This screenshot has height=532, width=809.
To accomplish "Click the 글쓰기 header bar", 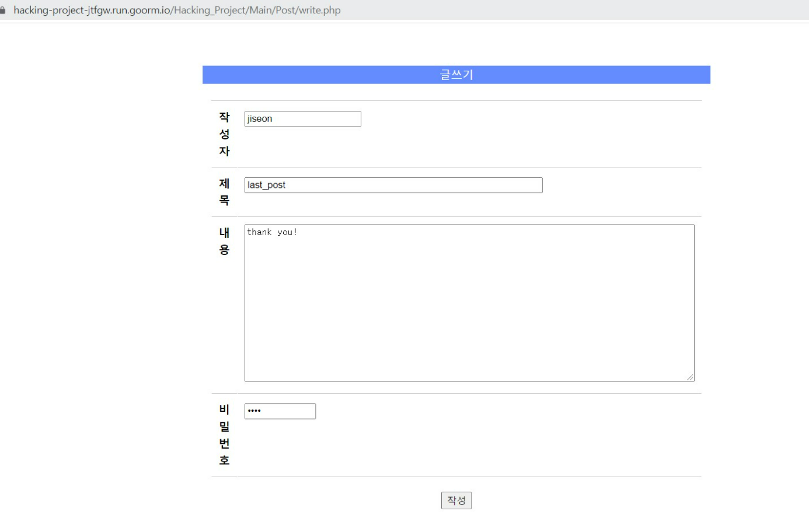I will pyautogui.click(x=456, y=75).
